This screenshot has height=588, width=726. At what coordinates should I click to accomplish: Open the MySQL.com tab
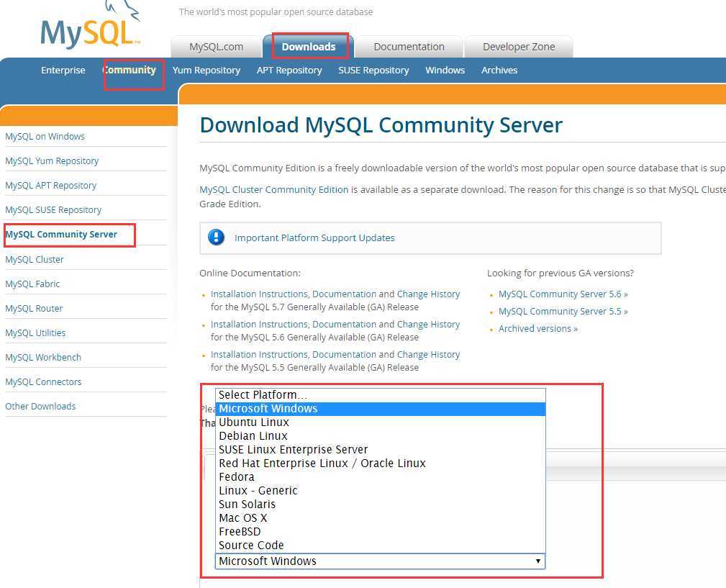click(217, 47)
